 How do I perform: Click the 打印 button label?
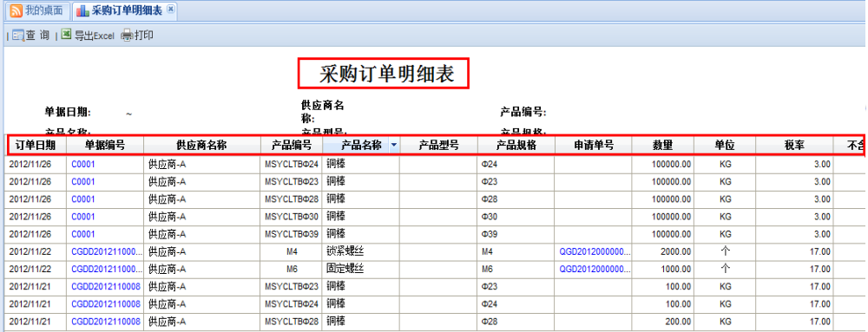click(x=144, y=36)
